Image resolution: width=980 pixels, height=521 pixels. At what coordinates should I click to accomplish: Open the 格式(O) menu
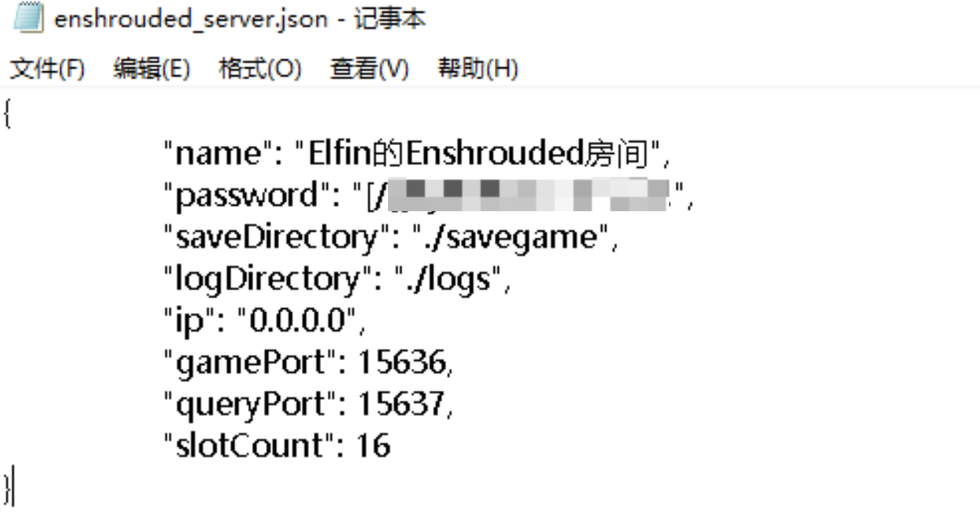point(260,69)
